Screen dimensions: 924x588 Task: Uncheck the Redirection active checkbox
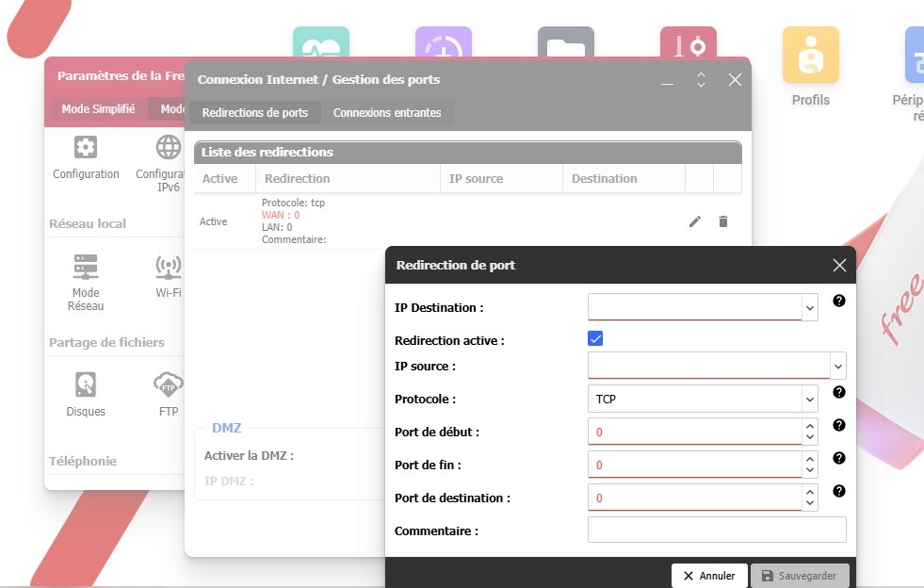595,338
